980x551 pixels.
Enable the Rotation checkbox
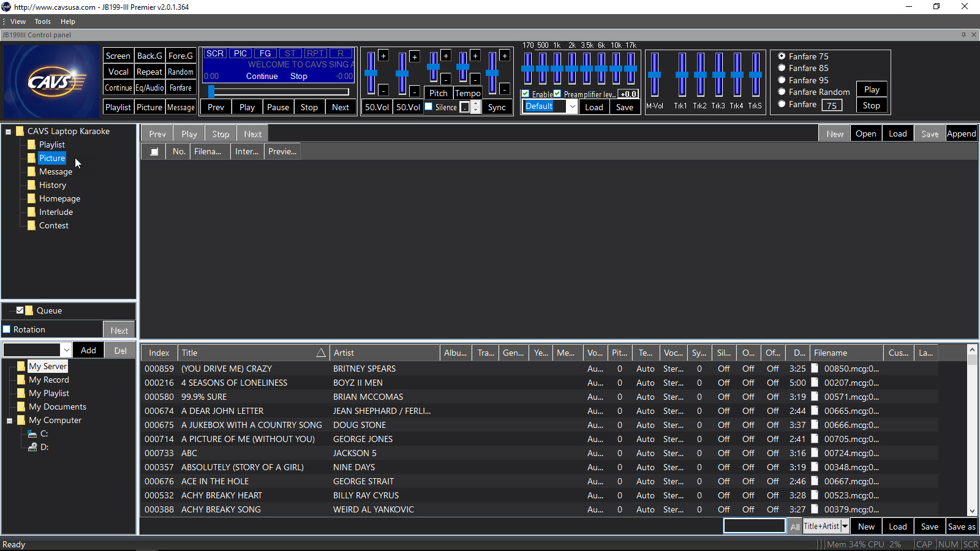coord(7,329)
